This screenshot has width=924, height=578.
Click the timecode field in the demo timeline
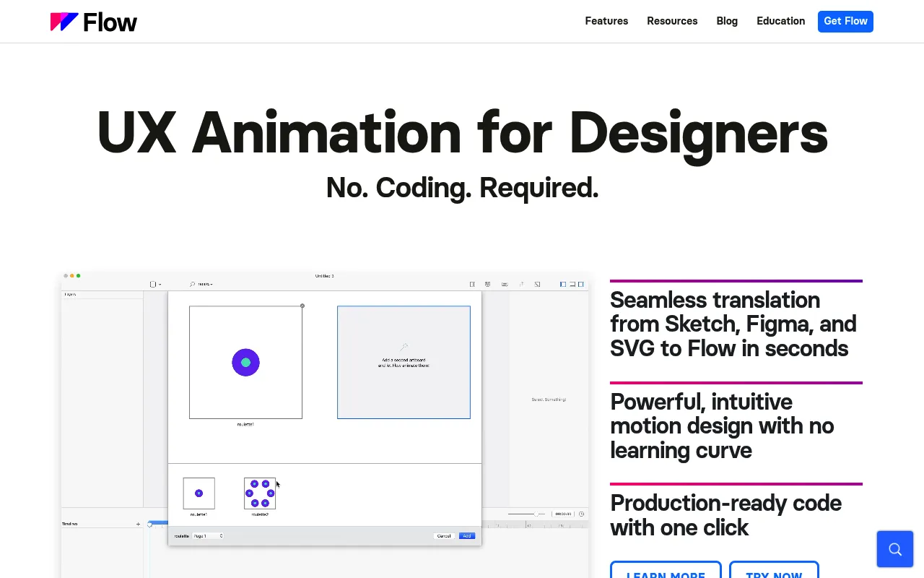[x=563, y=514]
